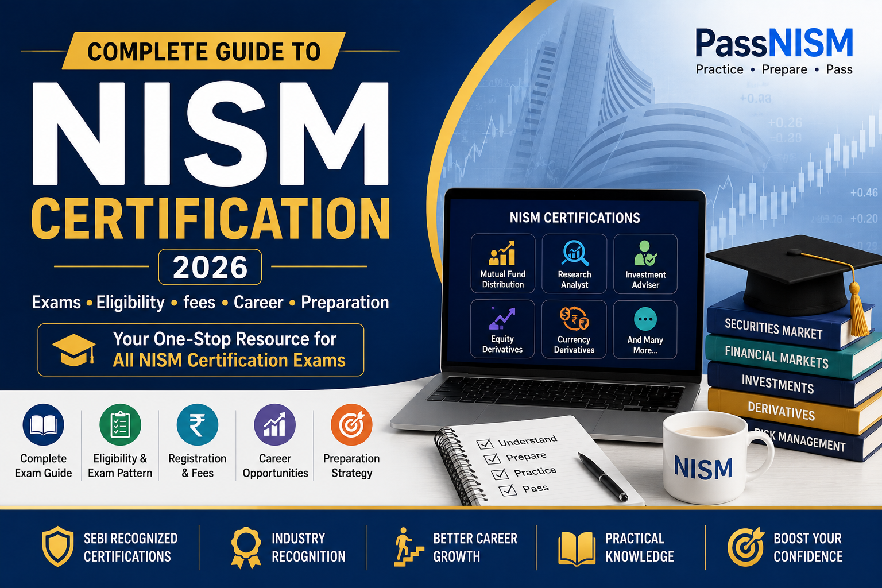Click the Mutual Fund Distribution label

pos(503,279)
